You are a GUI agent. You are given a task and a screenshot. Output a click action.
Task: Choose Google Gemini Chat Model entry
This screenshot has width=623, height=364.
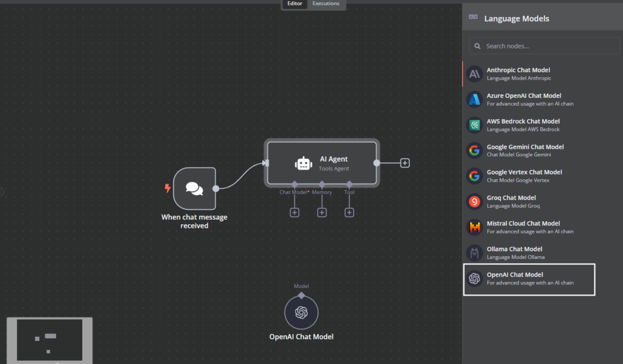pos(542,151)
